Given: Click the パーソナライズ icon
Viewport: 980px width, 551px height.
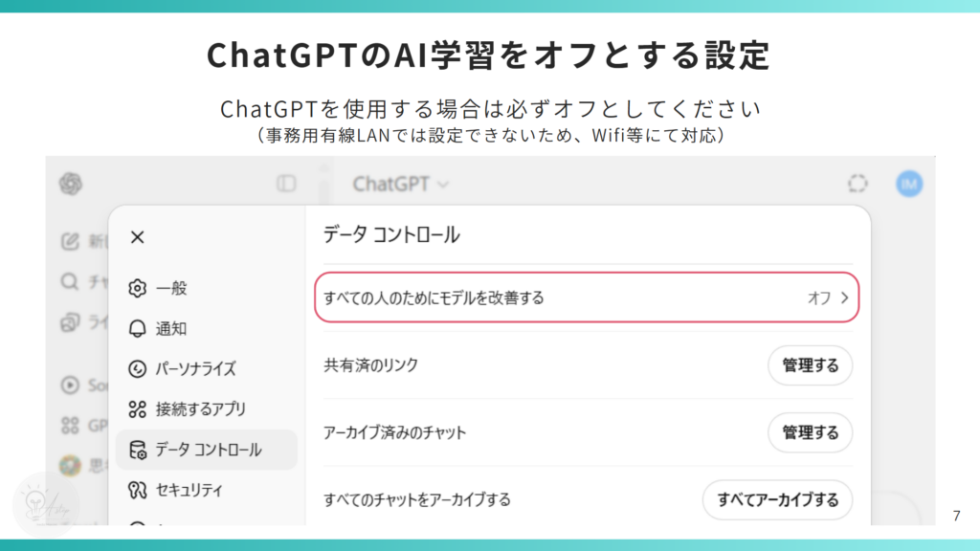Looking at the screenshot, I should click(137, 368).
